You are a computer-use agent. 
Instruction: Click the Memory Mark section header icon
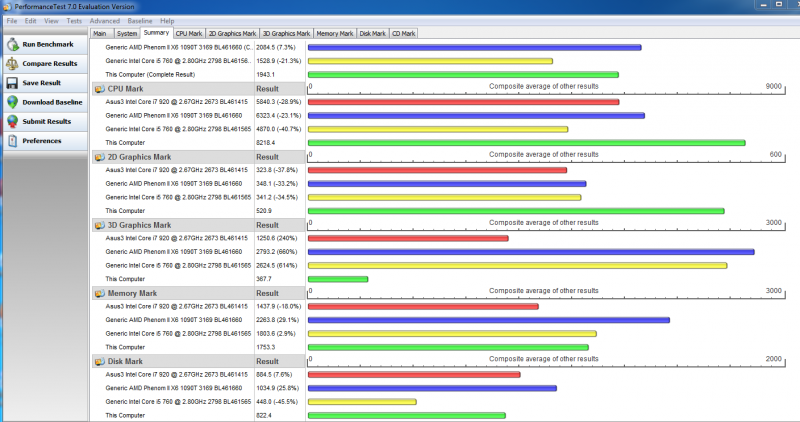(x=99, y=293)
